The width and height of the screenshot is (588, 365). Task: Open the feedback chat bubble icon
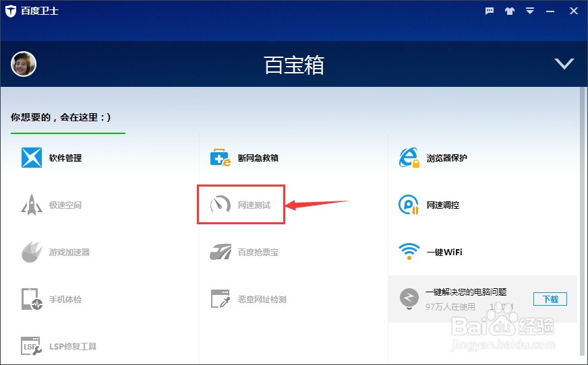(490, 11)
